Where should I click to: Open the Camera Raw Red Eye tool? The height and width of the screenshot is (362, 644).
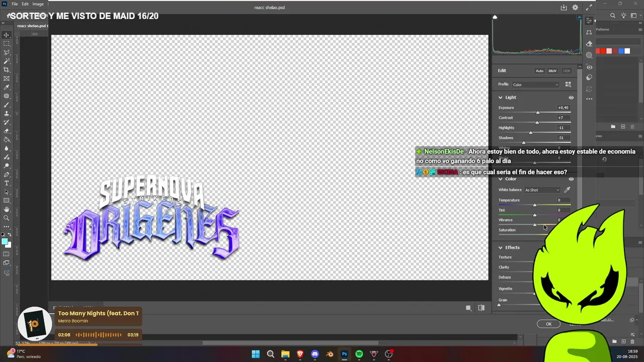point(589,67)
